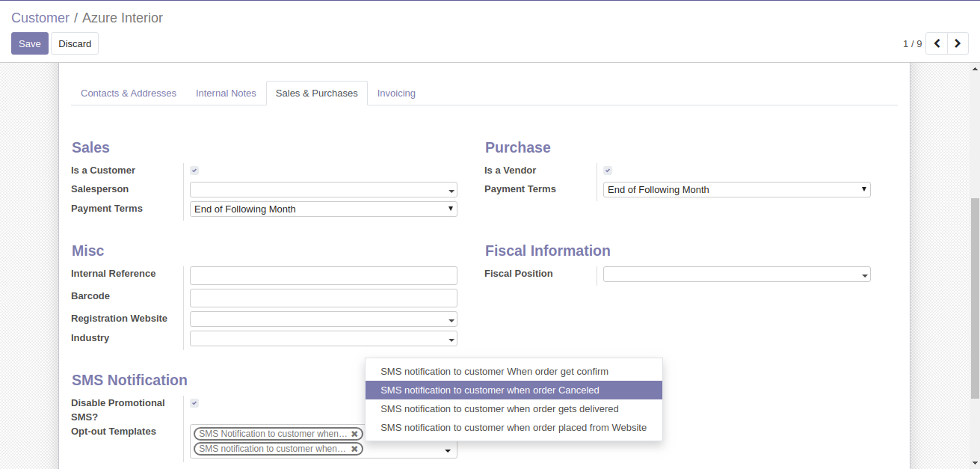Go to next customer record arrow
980x469 pixels.
tap(958, 43)
